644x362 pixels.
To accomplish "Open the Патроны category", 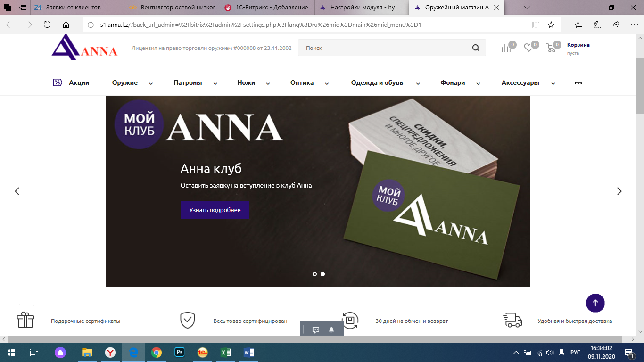I will [x=188, y=82].
